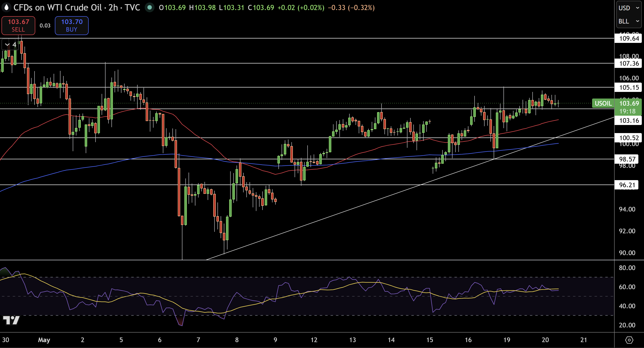
Task: Click the 96.21 price level label
Action: click(627, 185)
